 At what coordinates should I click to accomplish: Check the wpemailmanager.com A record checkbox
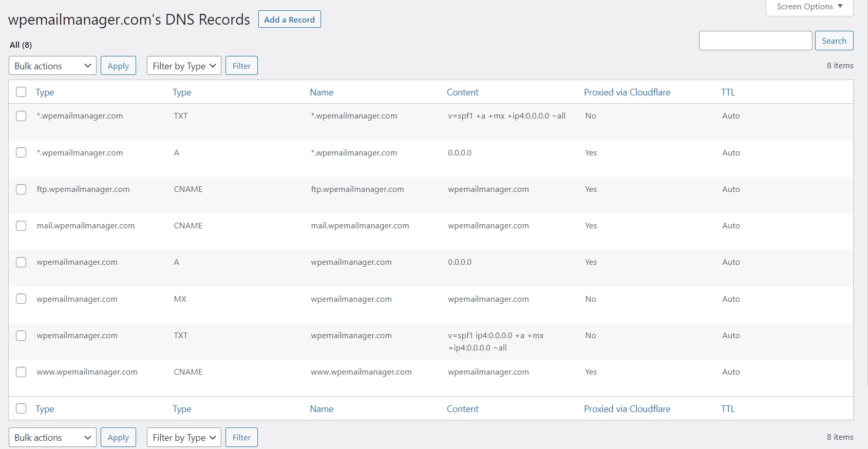(x=21, y=262)
